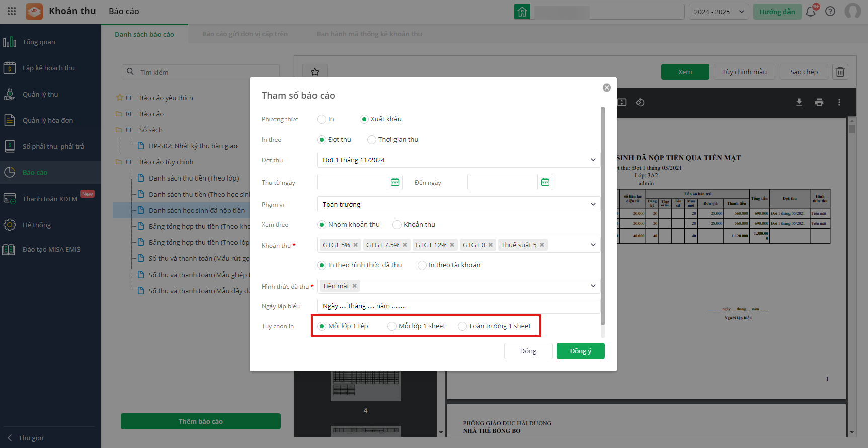Open the Thu từ ngày calendar picker

(395, 182)
